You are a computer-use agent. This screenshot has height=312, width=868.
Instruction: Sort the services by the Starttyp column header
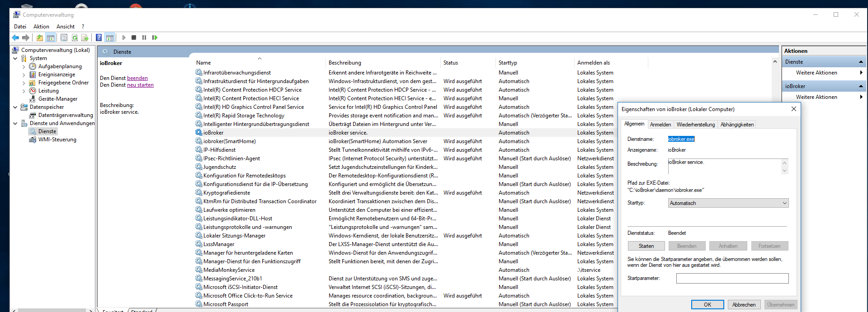535,63
